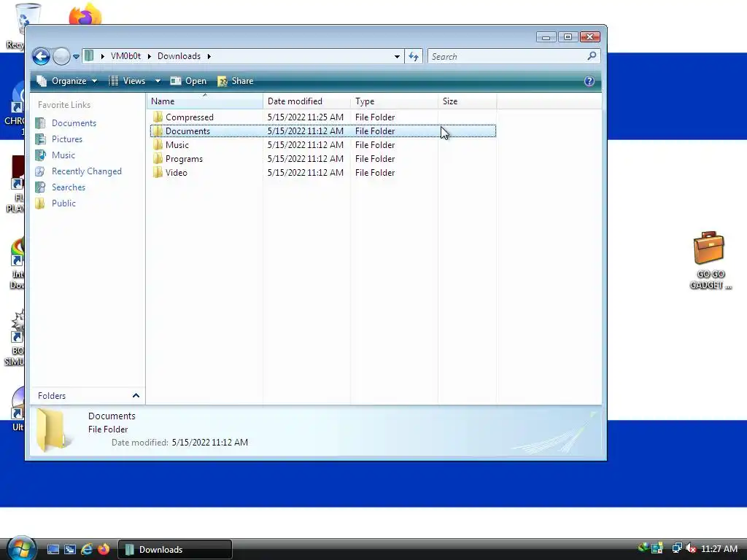This screenshot has height=560, width=747.
Task: Click Compressed date 5/15/2022 11:25 AM
Action: 306,117
